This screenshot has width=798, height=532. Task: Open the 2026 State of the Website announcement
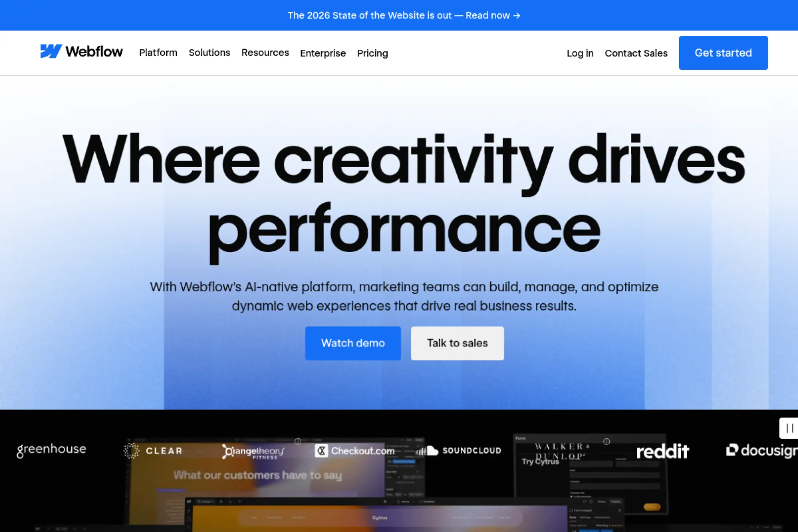[x=404, y=15]
